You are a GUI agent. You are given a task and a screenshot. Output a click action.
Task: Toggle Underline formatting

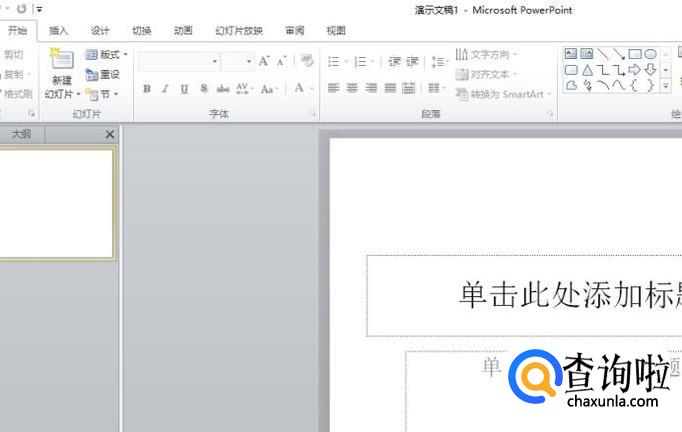tap(184, 89)
